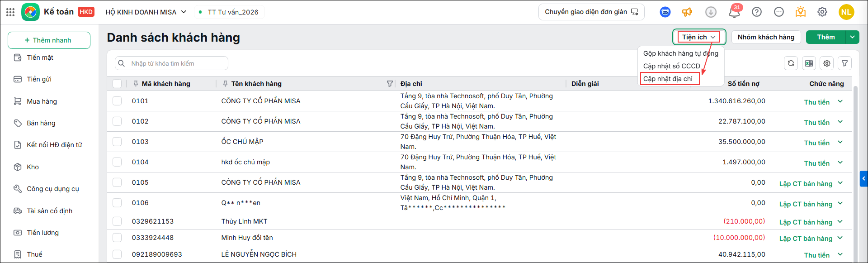Open Tài sản cố định module
This screenshot has height=263, width=868.
(49, 211)
